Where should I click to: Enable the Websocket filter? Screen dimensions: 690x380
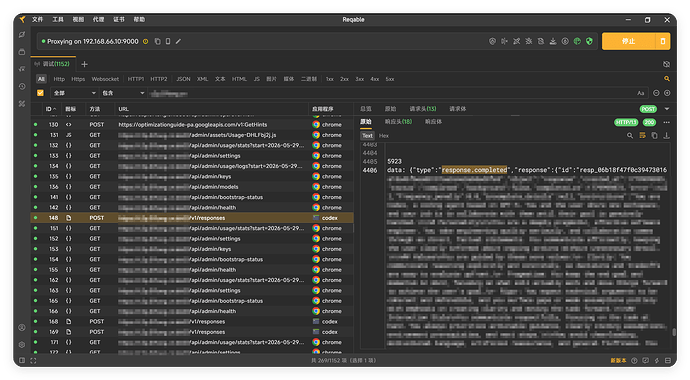(105, 79)
